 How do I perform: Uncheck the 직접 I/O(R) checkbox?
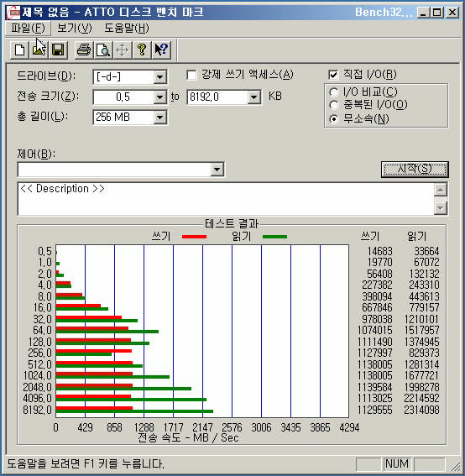click(333, 75)
